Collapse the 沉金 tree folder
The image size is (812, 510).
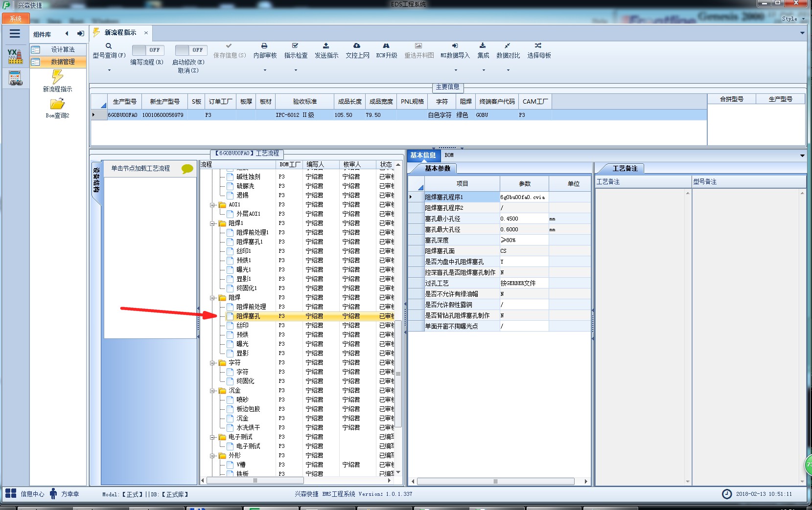[x=213, y=391]
